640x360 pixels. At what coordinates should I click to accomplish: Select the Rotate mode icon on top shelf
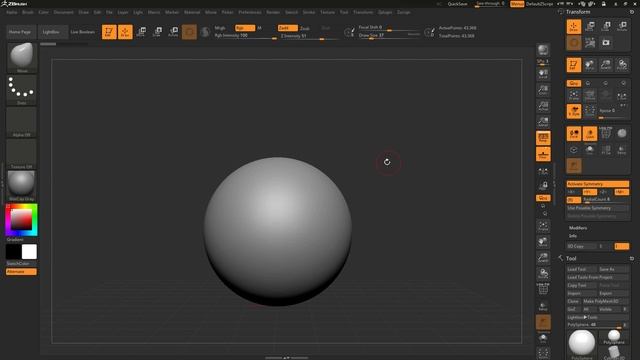(x=173, y=32)
